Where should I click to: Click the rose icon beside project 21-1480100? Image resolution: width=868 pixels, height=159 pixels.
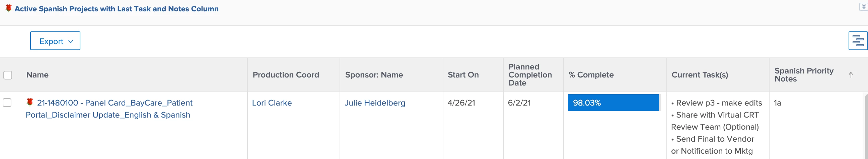[30, 102]
